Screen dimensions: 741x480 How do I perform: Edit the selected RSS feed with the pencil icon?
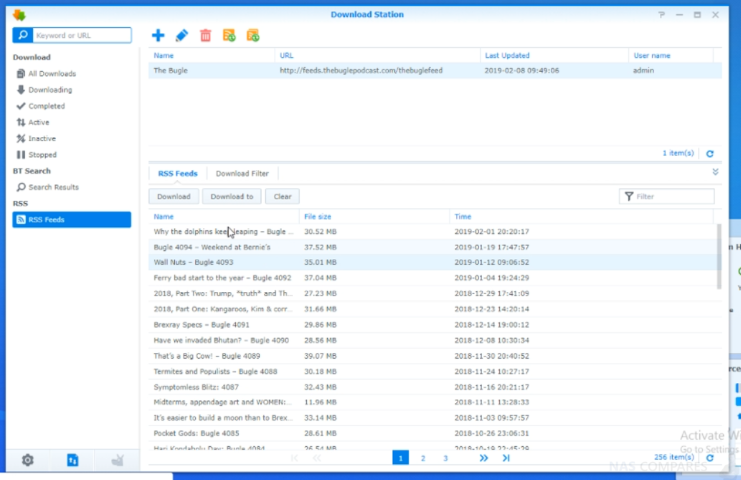pos(181,35)
